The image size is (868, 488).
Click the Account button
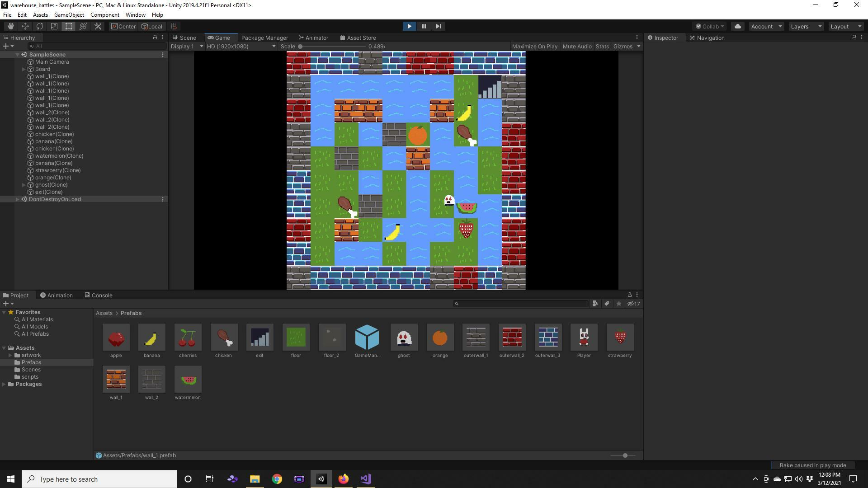click(x=766, y=26)
